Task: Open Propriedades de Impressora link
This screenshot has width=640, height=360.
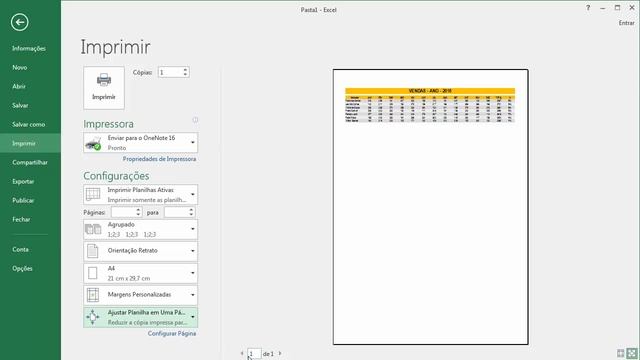Action: click(x=159, y=159)
